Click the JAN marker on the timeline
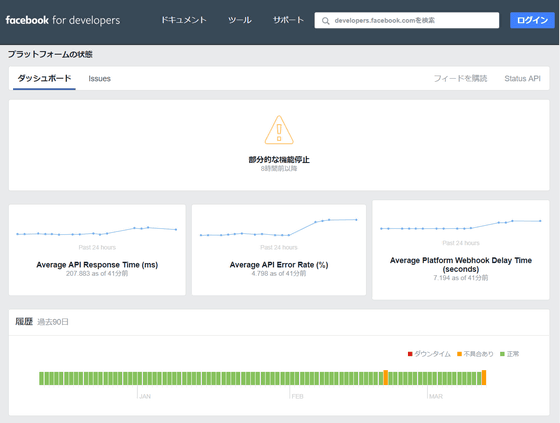The height and width of the screenshot is (423, 560). point(145,397)
